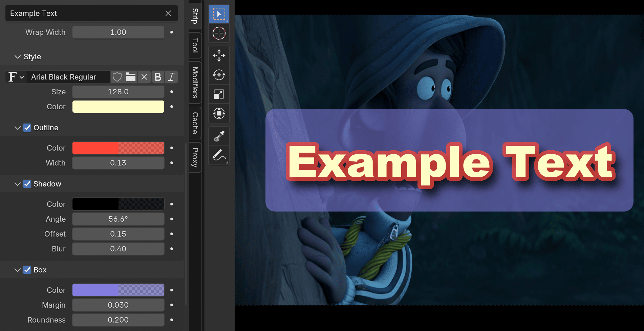Activate the Sample color eyedropper tool
The image size is (644, 331).
[x=219, y=136]
